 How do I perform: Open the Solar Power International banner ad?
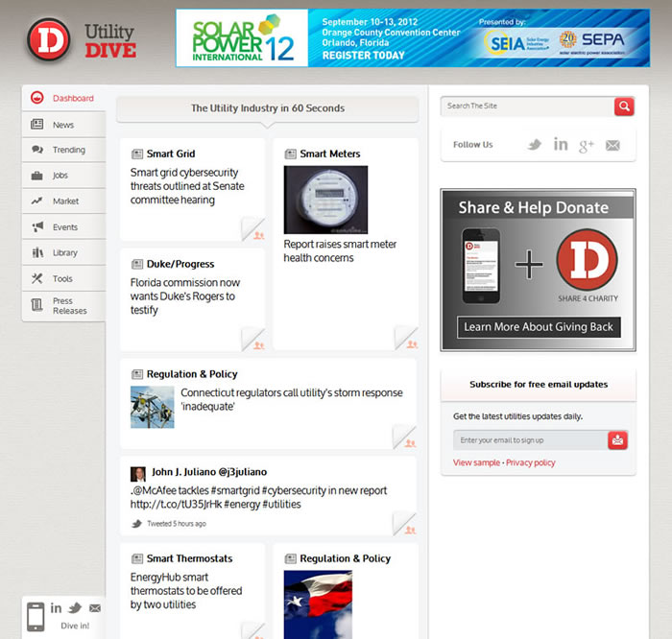pos(413,38)
